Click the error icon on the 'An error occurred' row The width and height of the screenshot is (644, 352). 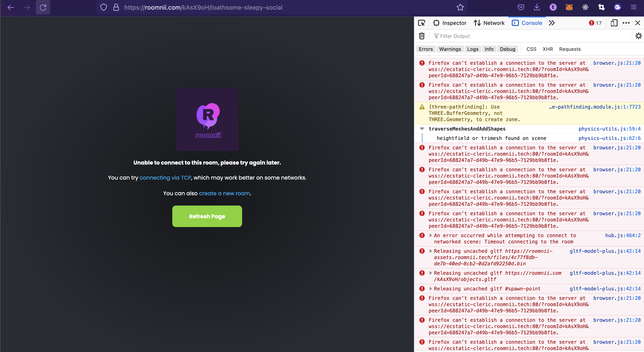[x=422, y=235]
